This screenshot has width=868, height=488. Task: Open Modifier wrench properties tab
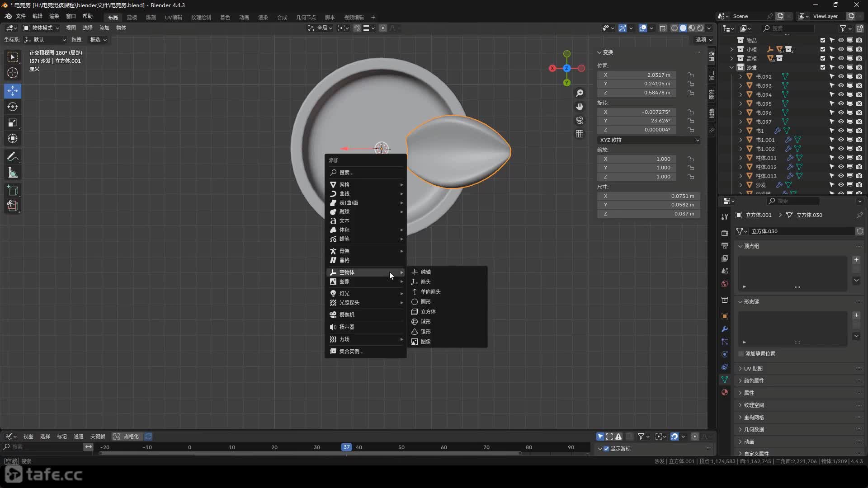(x=725, y=329)
